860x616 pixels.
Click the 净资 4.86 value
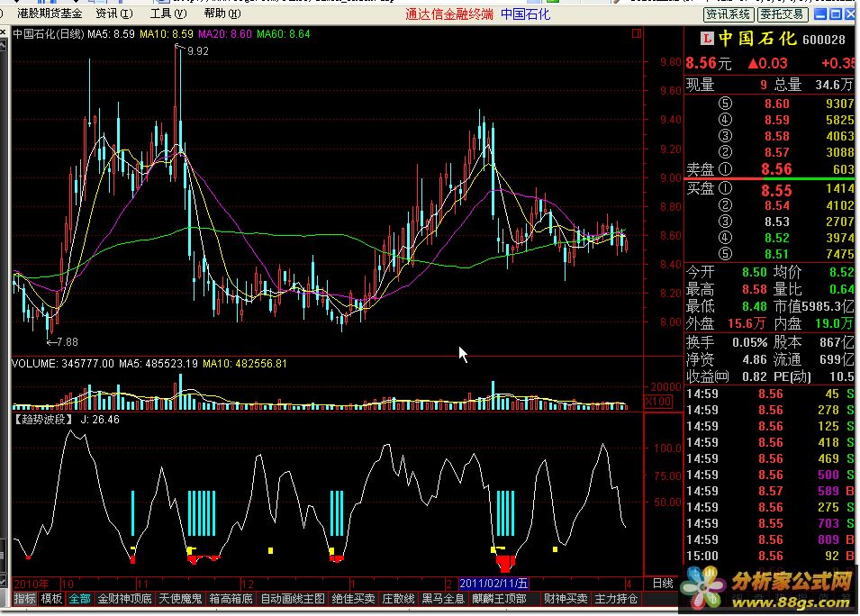pyautogui.click(x=754, y=360)
